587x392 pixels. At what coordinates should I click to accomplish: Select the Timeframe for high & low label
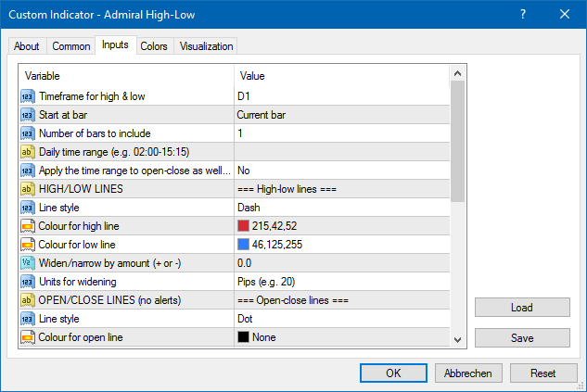[x=92, y=96]
